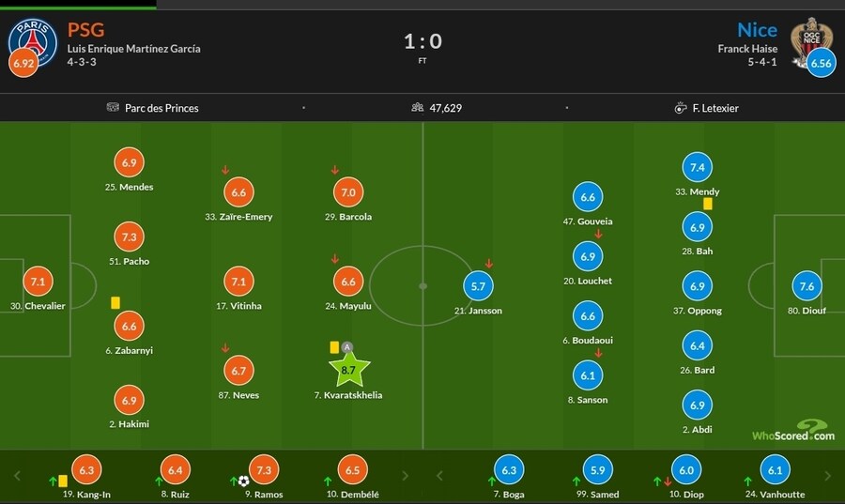The image size is (845, 504).
Task: Open the Nice team name link
Action: [757, 29]
